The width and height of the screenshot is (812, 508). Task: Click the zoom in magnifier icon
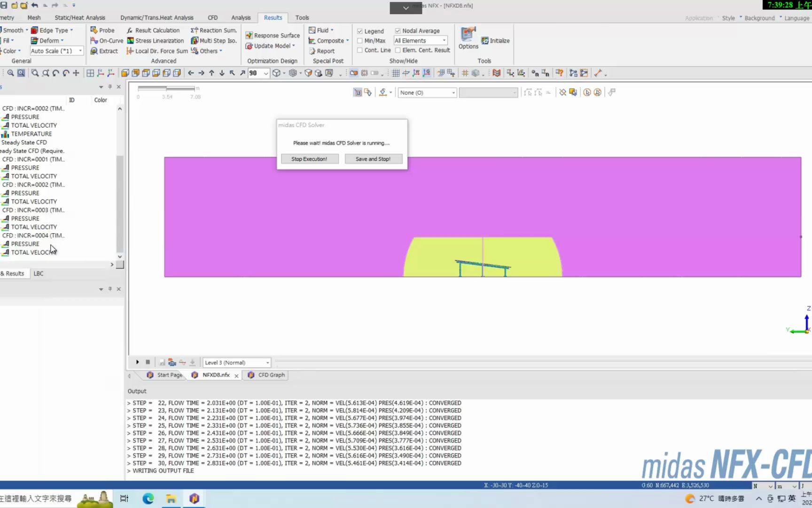(10, 73)
